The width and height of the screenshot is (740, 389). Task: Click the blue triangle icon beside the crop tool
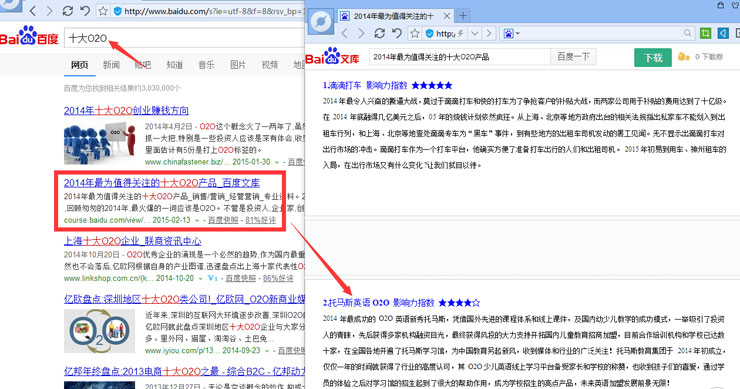(723, 33)
